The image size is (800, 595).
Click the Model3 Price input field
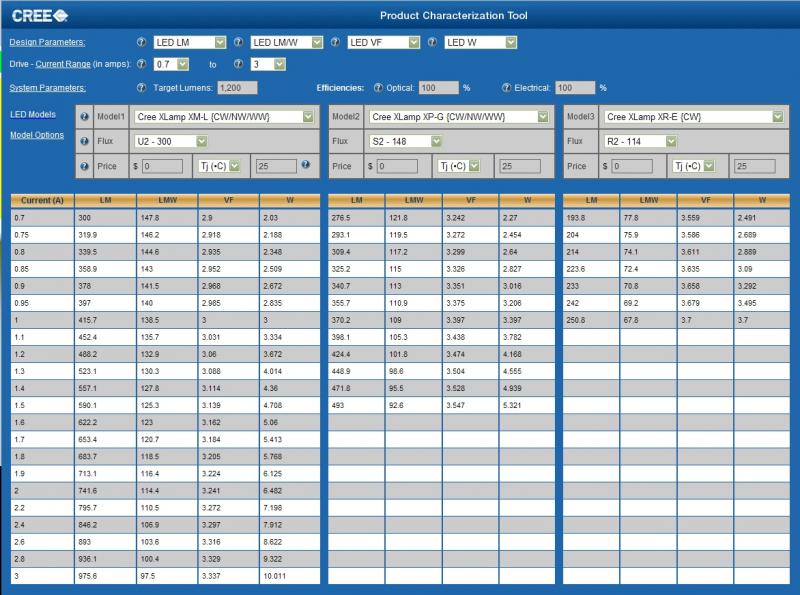click(x=632, y=166)
